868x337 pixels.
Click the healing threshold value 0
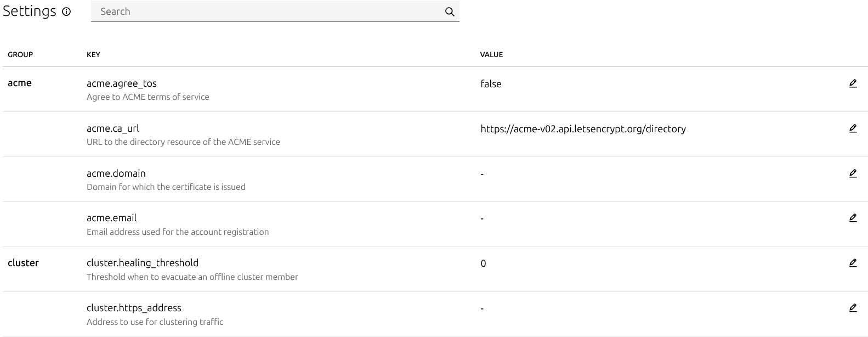(483, 263)
